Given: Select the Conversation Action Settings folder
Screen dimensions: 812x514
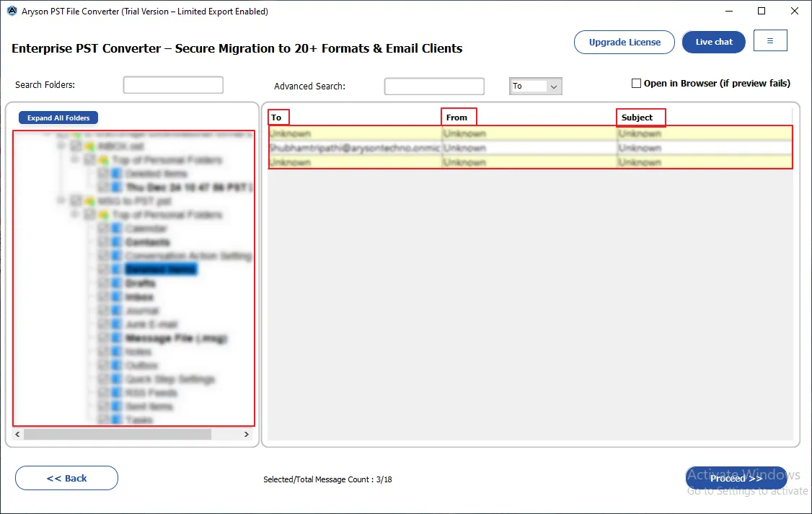Looking at the screenshot, I should pos(188,256).
